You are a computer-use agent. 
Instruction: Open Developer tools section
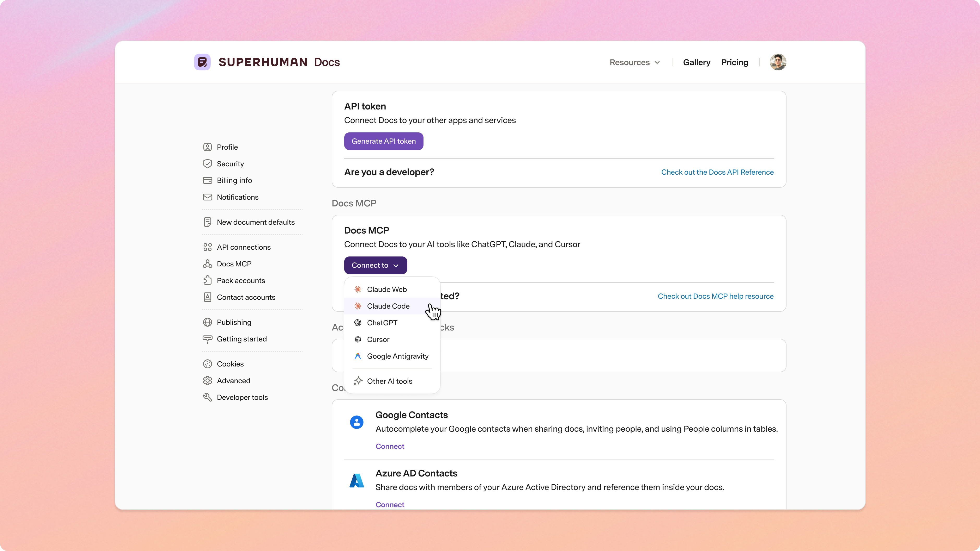coord(235,397)
